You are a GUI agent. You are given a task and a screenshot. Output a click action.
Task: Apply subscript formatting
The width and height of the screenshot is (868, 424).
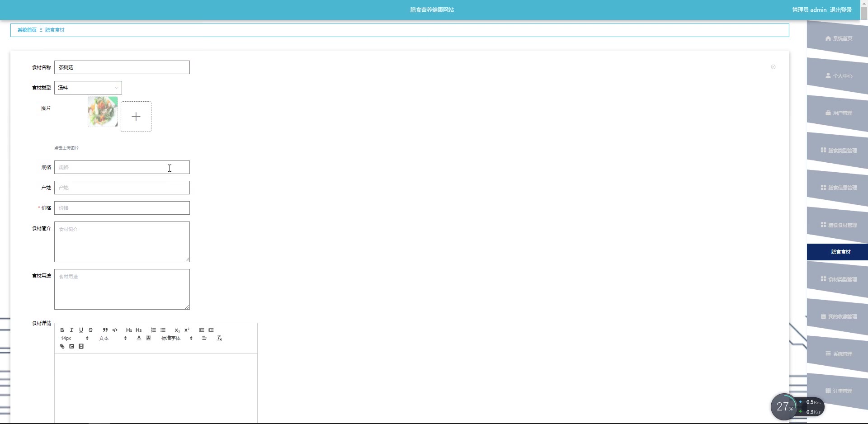tap(177, 330)
